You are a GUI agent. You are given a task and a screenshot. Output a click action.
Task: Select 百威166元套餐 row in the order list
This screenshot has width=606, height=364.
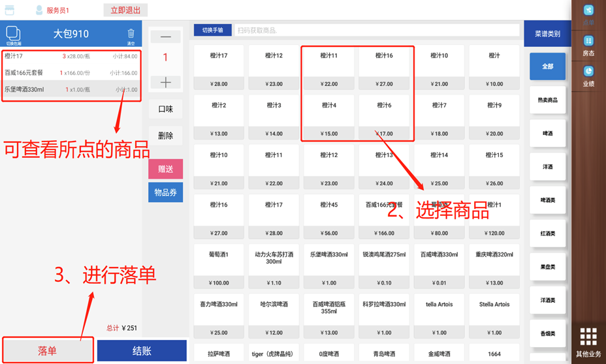[x=71, y=72]
